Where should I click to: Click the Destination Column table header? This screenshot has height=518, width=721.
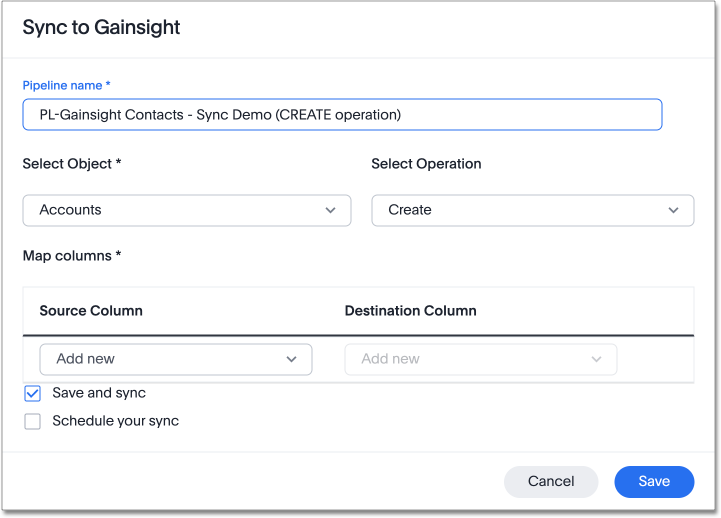click(410, 311)
